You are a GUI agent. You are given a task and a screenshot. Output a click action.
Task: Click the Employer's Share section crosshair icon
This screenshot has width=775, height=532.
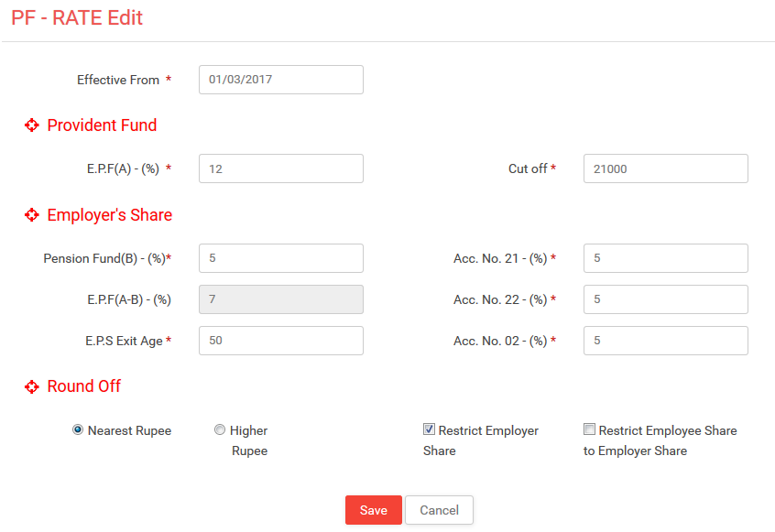pos(32,215)
